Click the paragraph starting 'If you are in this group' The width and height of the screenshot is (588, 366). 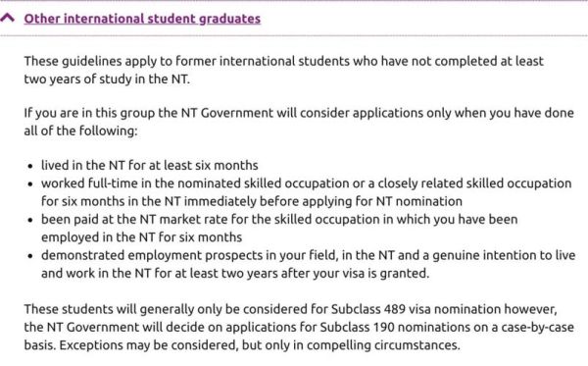299,122
